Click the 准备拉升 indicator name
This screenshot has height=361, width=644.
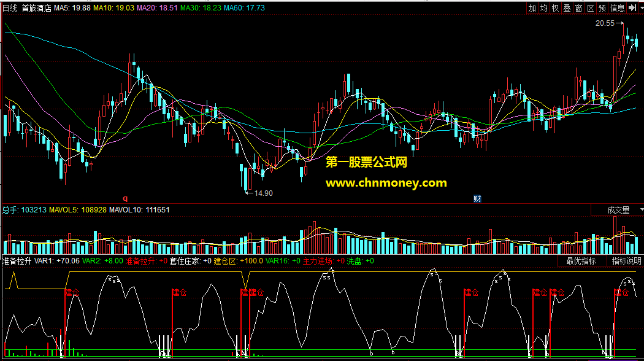click(x=17, y=261)
